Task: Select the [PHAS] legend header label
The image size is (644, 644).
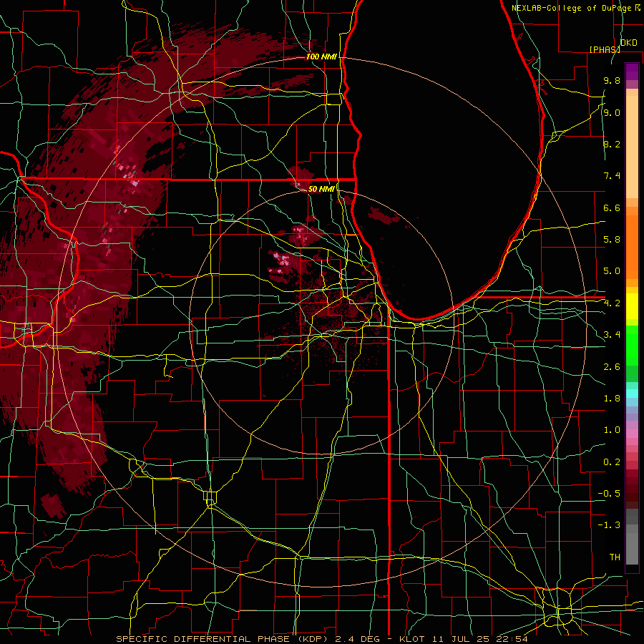Action: (x=605, y=49)
